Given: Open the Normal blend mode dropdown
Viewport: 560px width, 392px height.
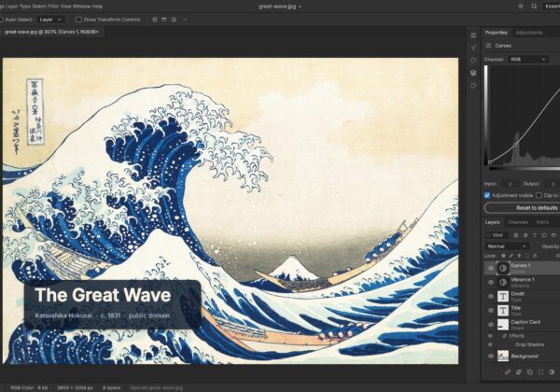Looking at the screenshot, I should (x=507, y=246).
